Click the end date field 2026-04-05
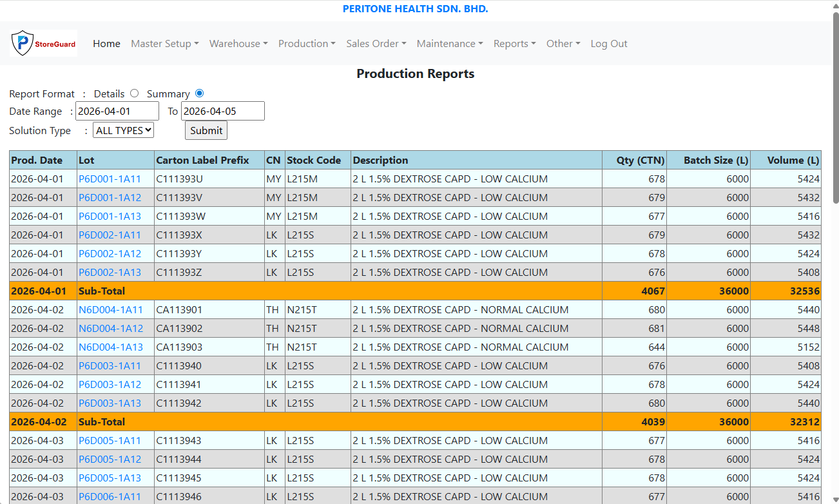Screen dimensions: 839x504 [x=222, y=111]
